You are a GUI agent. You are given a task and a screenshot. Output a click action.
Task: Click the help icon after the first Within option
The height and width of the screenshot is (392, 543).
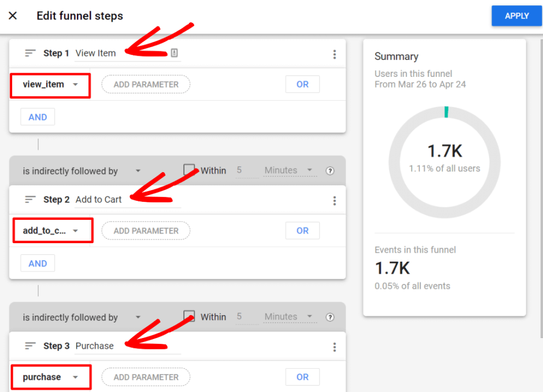(330, 171)
